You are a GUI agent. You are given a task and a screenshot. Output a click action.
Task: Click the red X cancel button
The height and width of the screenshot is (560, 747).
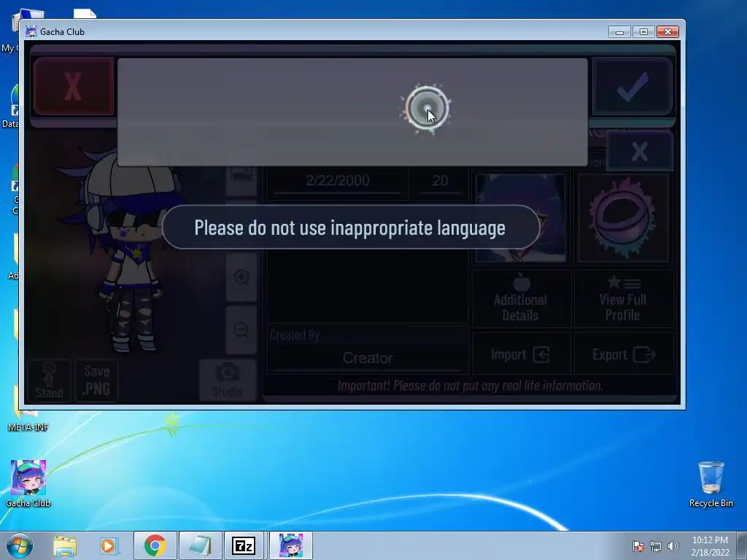pyautogui.click(x=74, y=87)
